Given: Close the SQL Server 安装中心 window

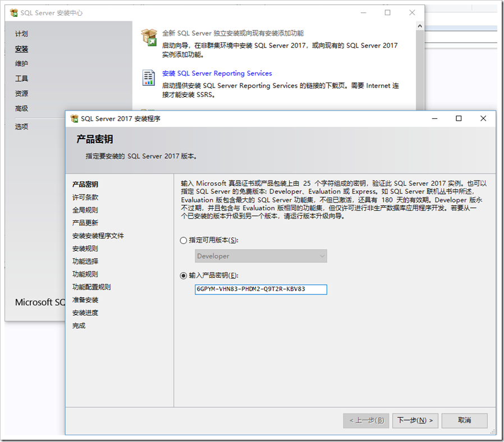Looking at the screenshot, I should coord(412,12).
